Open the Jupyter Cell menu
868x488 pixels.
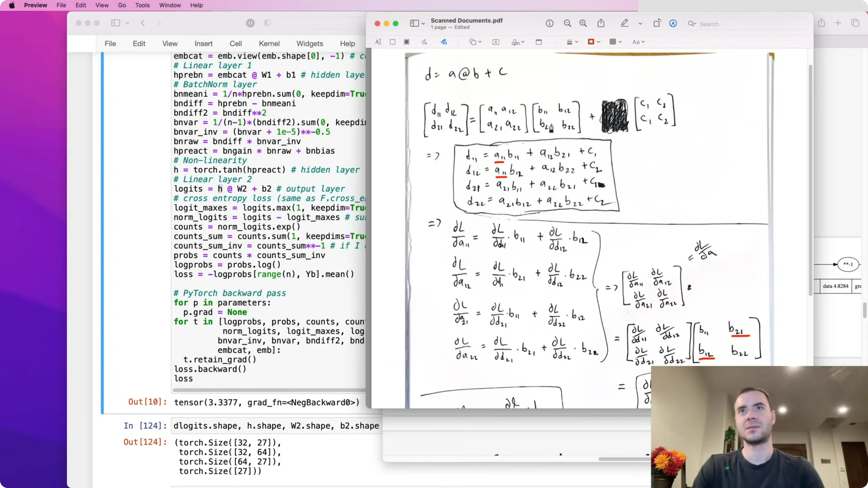pyautogui.click(x=235, y=44)
